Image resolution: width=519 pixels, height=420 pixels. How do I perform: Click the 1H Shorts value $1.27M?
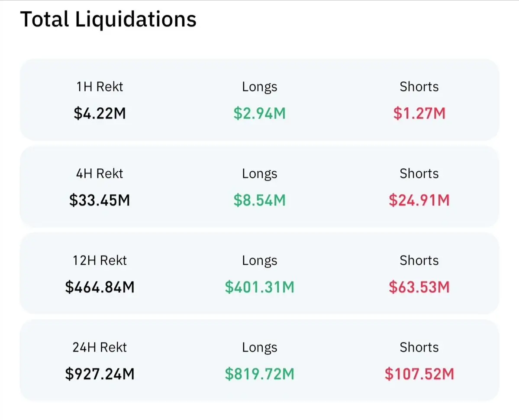[x=419, y=114]
